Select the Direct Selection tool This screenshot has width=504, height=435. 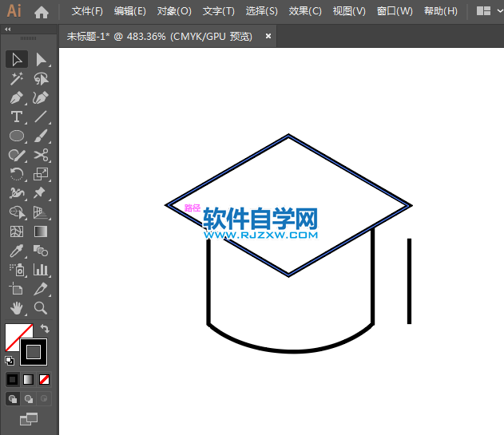(x=41, y=59)
